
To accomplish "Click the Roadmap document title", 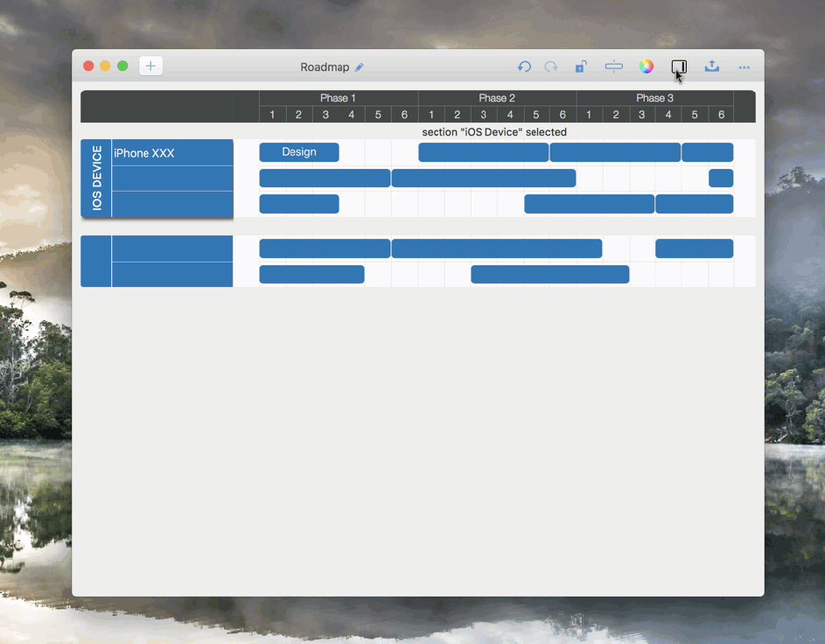I will point(325,67).
